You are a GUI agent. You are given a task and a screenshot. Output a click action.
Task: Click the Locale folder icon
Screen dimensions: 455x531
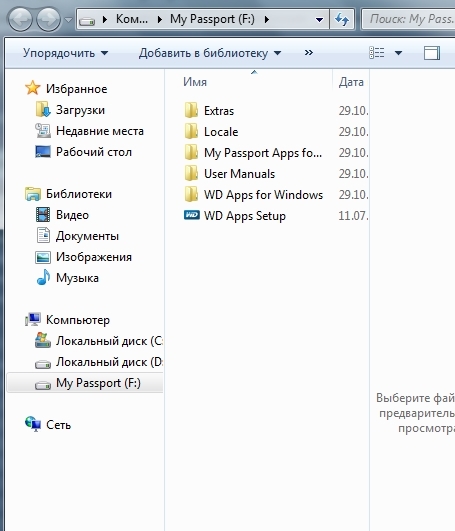[x=191, y=131]
